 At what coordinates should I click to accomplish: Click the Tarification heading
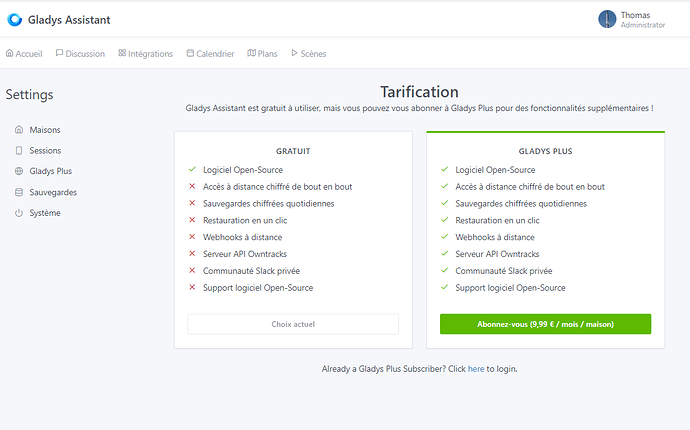point(419,92)
